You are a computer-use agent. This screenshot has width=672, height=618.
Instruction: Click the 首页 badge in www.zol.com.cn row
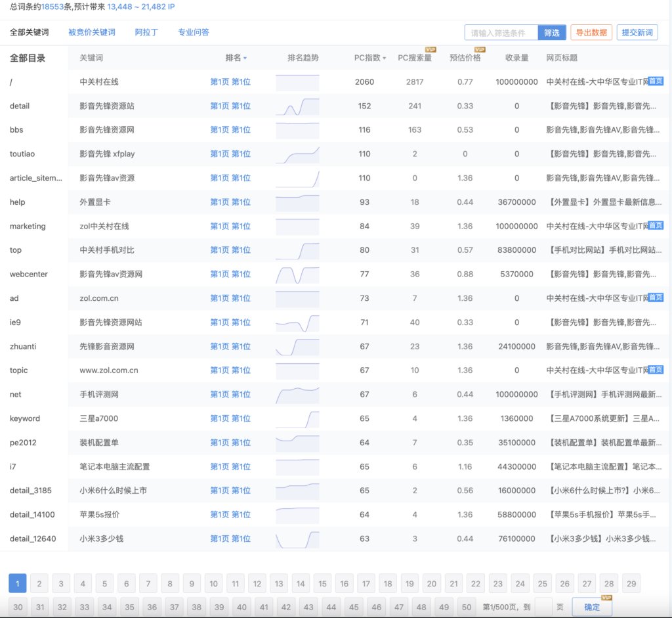(656, 369)
